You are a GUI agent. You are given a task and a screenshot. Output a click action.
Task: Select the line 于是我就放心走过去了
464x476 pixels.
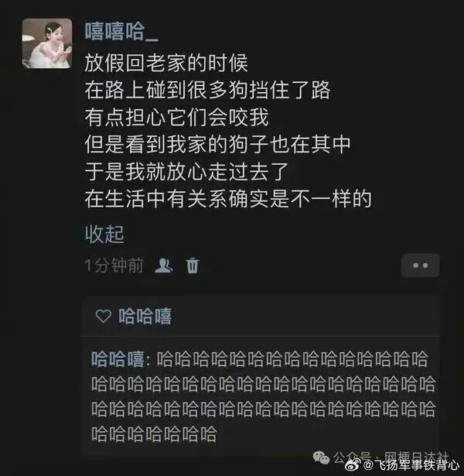(186, 172)
